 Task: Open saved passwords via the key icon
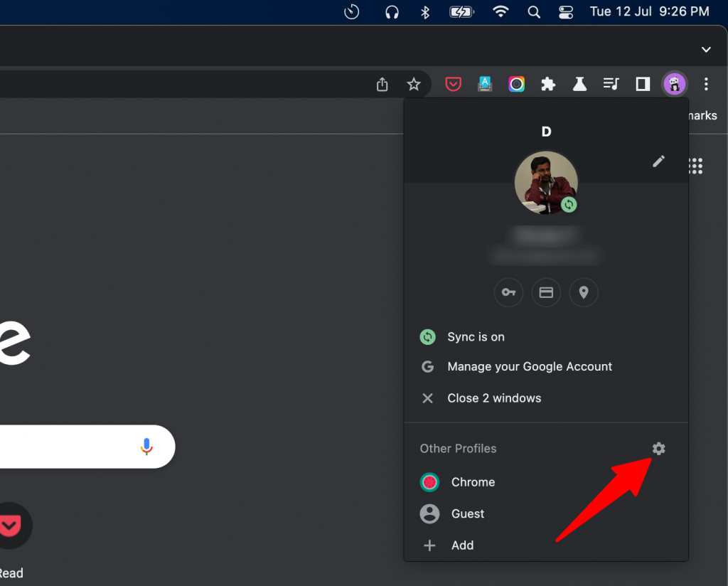click(508, 292)
